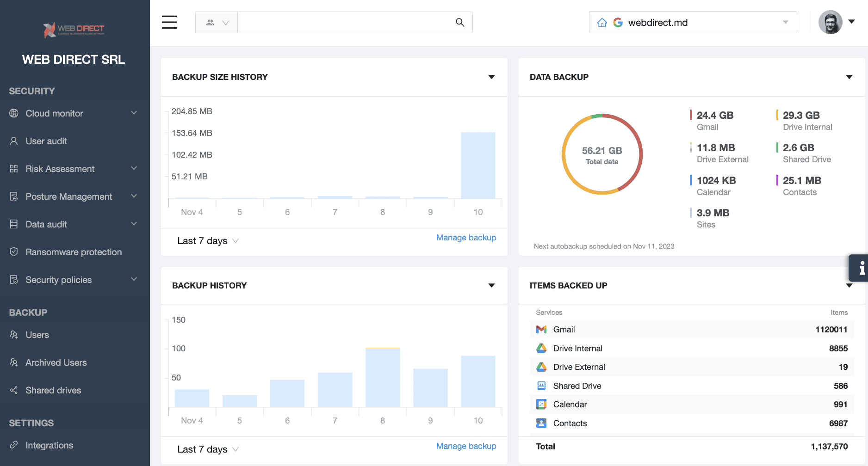Click the Calendar service icon
This screenshot has width=868, height=466.
[541, 405]
